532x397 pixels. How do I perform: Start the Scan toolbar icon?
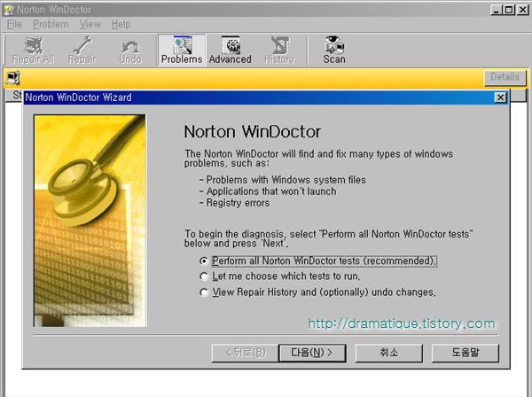click(x=334, y=50)
